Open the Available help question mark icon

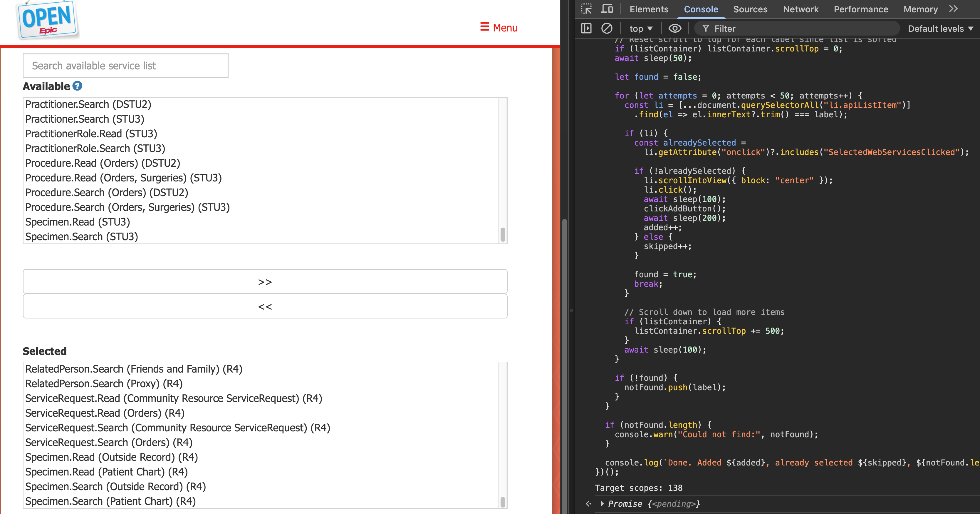(x=77, y=86)
